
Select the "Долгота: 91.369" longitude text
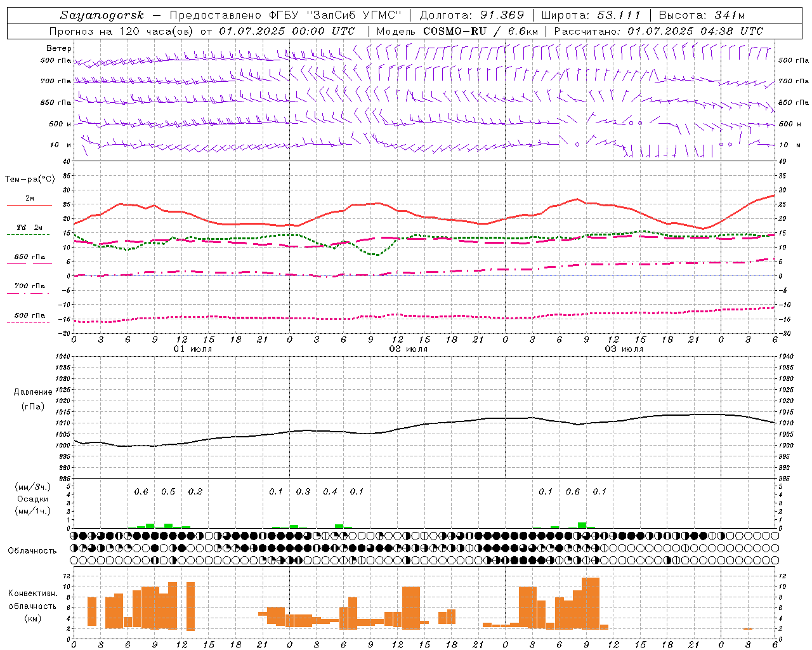[472, 15]
